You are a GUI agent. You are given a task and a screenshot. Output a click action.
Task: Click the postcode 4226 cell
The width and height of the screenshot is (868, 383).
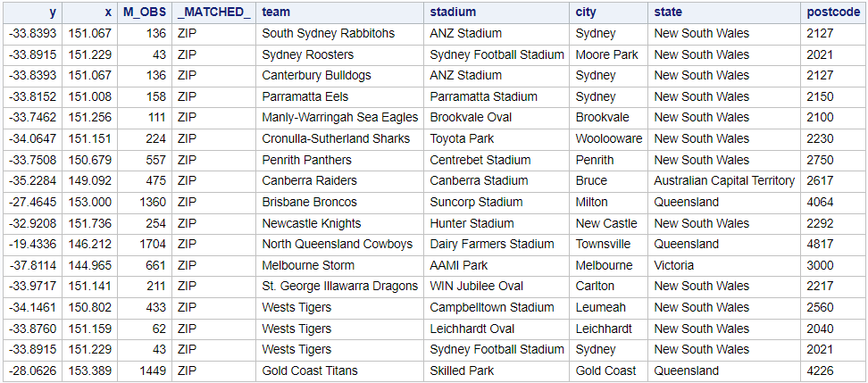coord(820,371)
